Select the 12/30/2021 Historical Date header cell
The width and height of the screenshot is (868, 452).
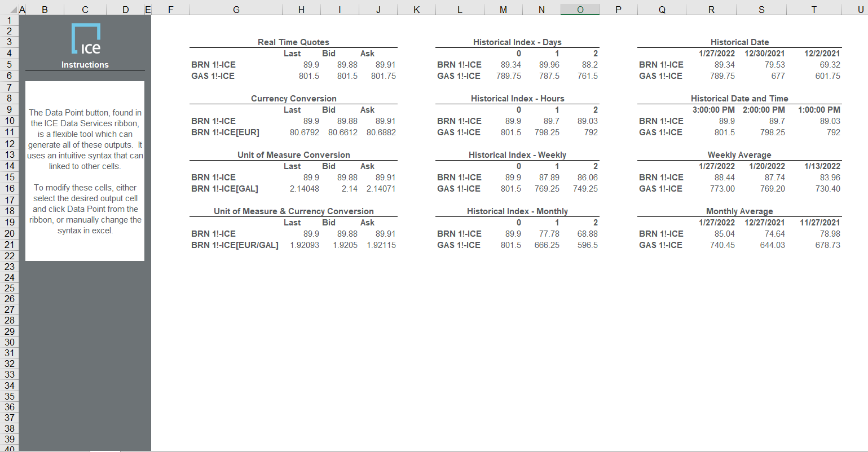click(764, 54)
